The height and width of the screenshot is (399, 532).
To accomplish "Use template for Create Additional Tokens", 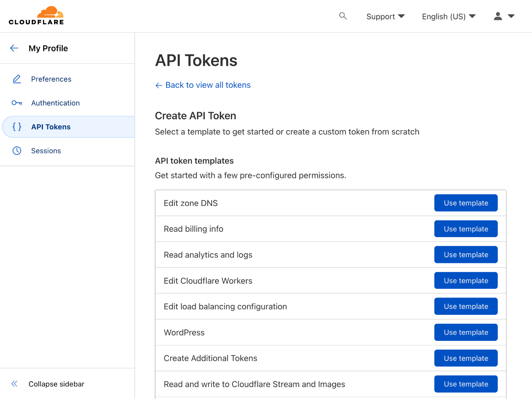I will [466, 358].
